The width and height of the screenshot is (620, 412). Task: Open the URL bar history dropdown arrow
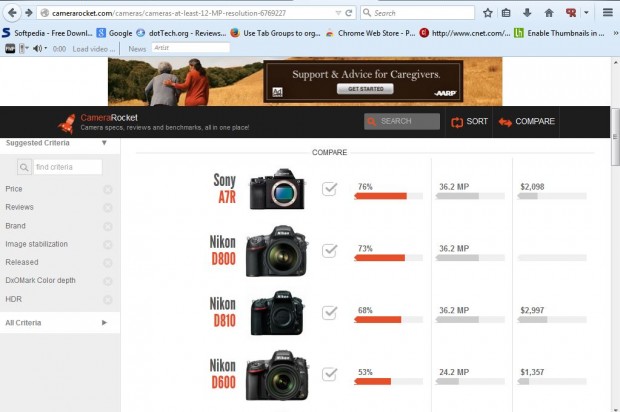(x=333, y=13)
